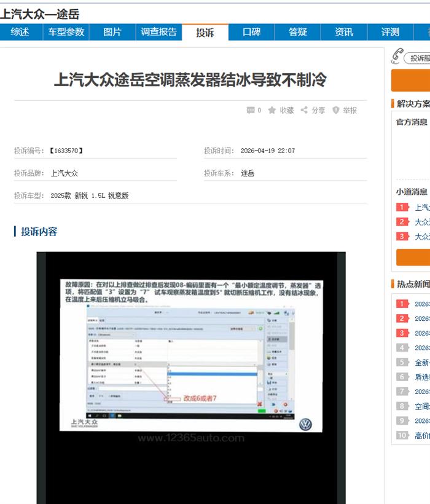Open the 综述 tab

coord(20,32)
